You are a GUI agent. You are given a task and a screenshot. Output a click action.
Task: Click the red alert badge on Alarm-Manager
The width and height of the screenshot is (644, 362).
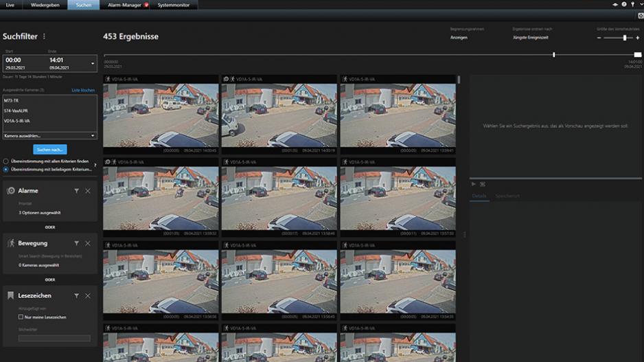point(146,5)
